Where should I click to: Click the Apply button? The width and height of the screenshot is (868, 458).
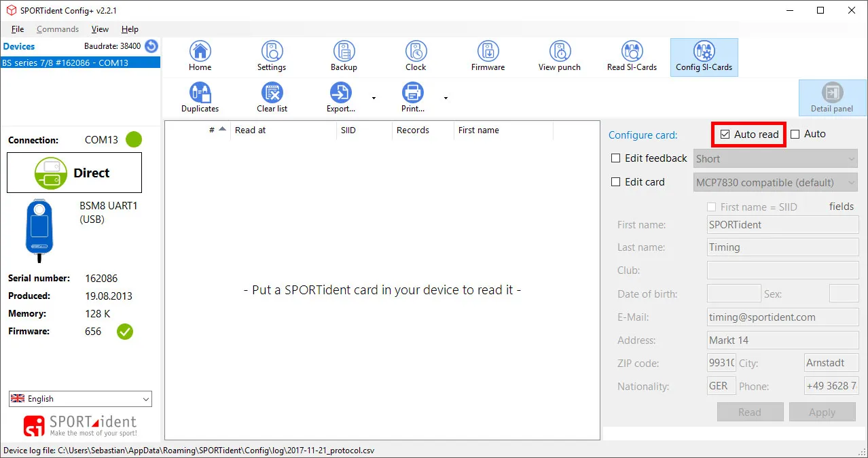tap(822, 412)
